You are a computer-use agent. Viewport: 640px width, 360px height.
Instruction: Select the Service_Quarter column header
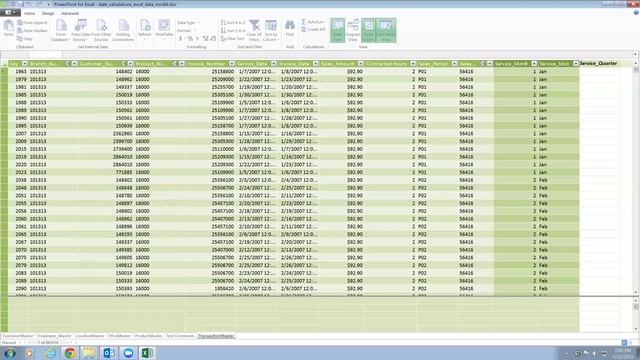(x=598, y=64)
